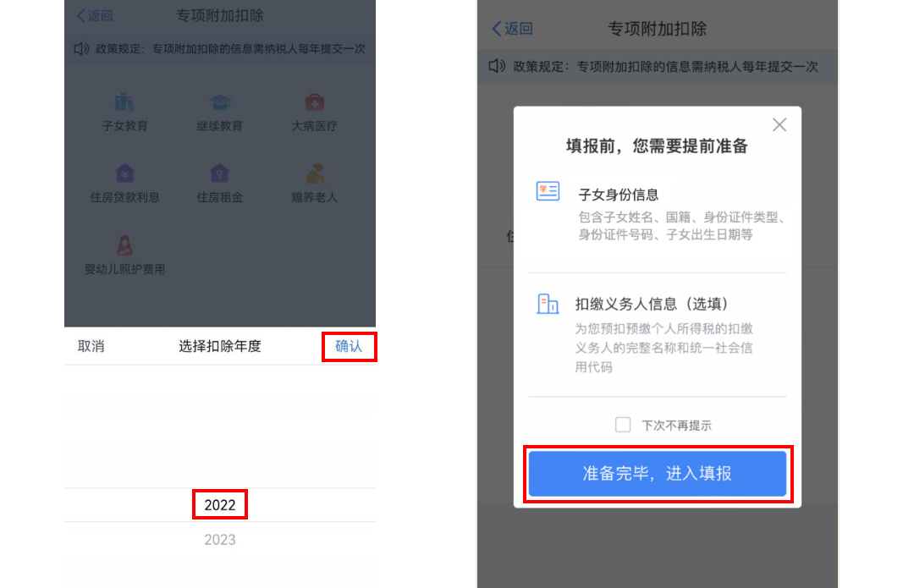Open the 住房租金 house icon
This screenshot has height=588, width=914.
(219, 173)
